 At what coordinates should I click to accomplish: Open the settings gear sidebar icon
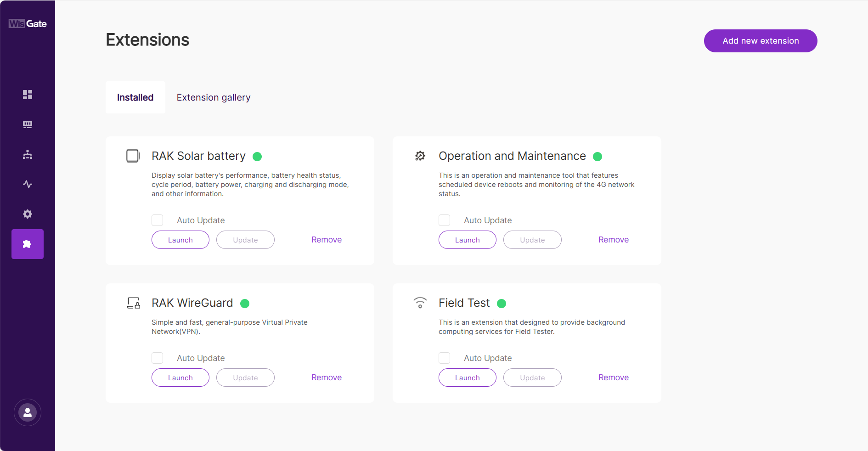click(x=28, y=214)
